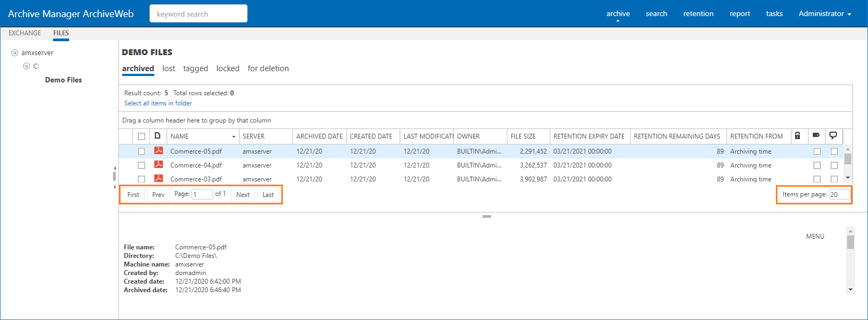Tick the select-all checkbox in grid header
The width and height of the screenshot is (868, 320).
tap(141, 136)
